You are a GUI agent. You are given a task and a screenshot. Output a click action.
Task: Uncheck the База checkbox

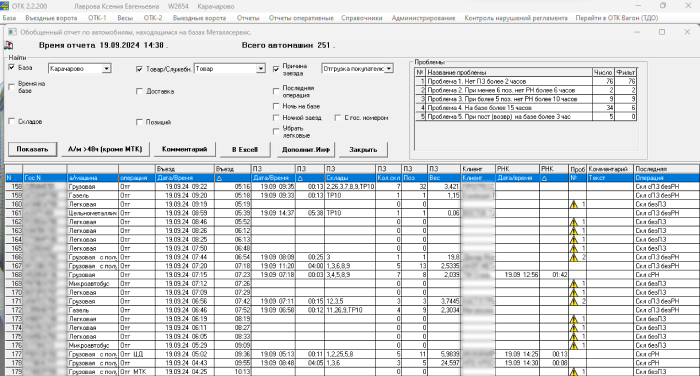point(12,67)
